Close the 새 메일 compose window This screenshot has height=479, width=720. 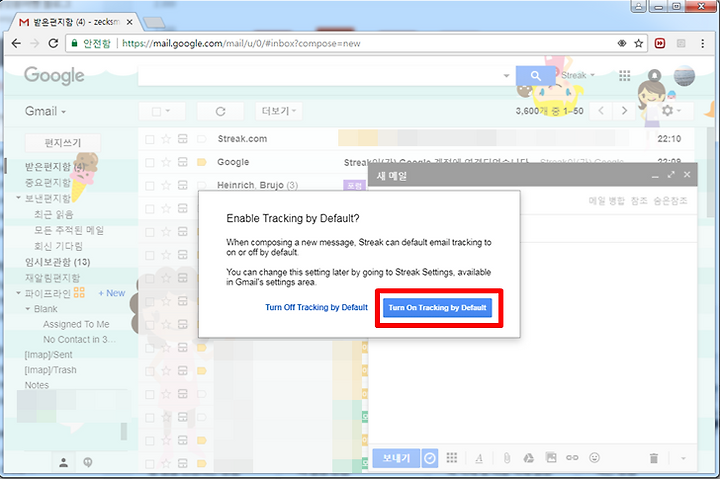[x=687, y=175]
